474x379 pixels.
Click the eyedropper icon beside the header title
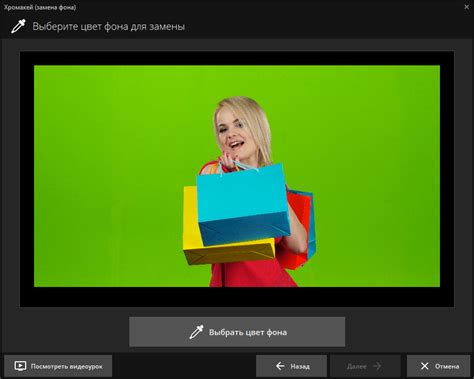point(18,27)
